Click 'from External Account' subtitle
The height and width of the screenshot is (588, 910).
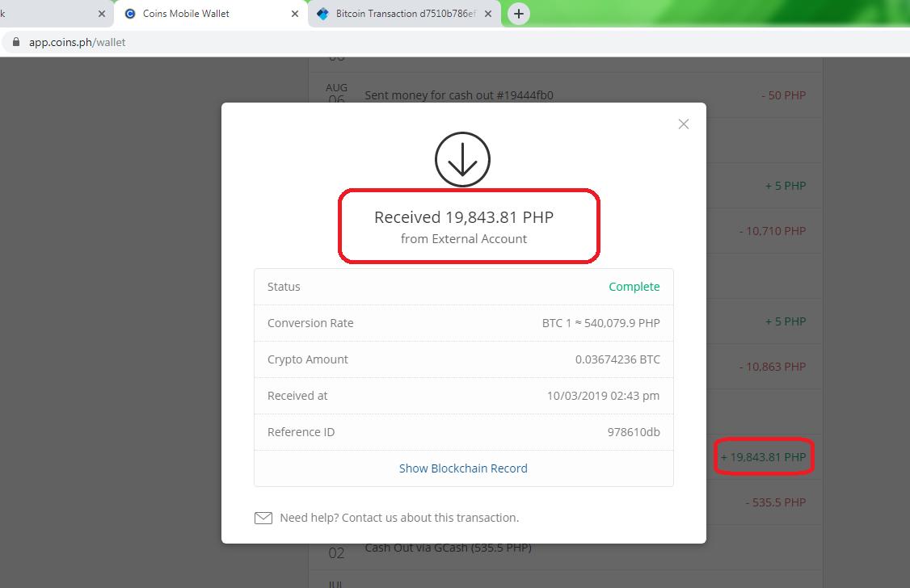464,239
